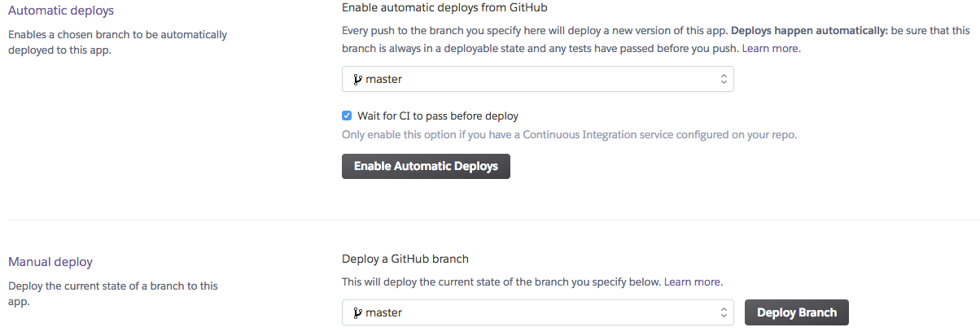Image resolution: width=980 pixels, height=336 pixels.
Task: Click the Continuous Integration hint text below checkbox
Action: point(569,134)
